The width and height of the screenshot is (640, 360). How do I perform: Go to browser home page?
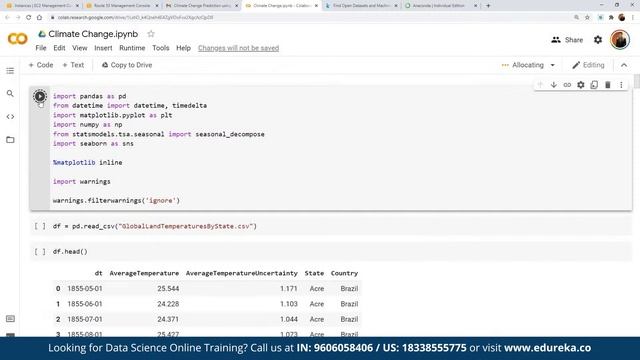(x=39, y=18)
